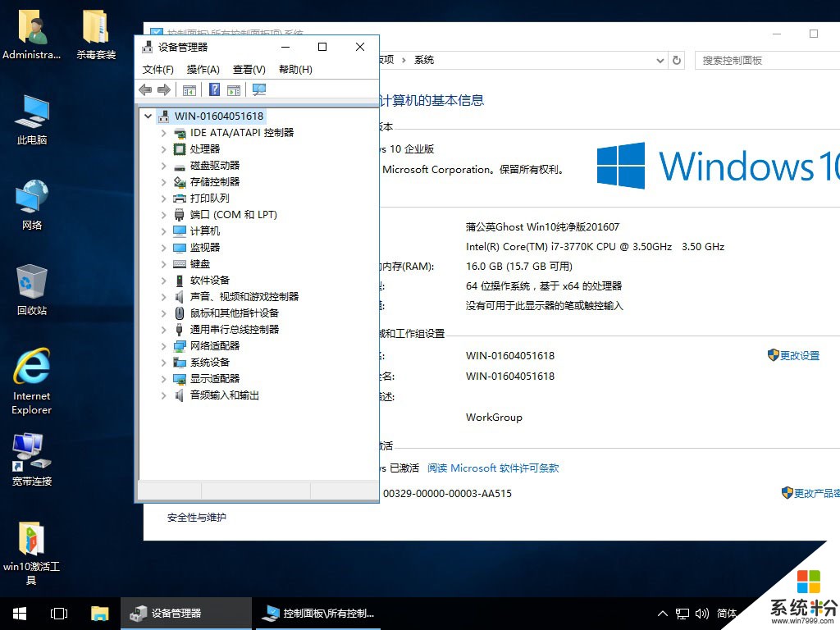Click the action pane toolbar icon
This screenshot has height=630, width=840.
pyautogui.click(x=234, y=90)
